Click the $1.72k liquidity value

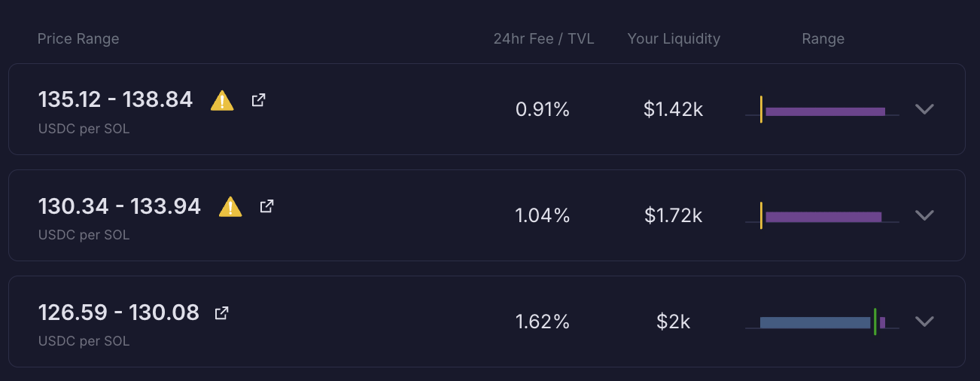click(x=673, y=216)
